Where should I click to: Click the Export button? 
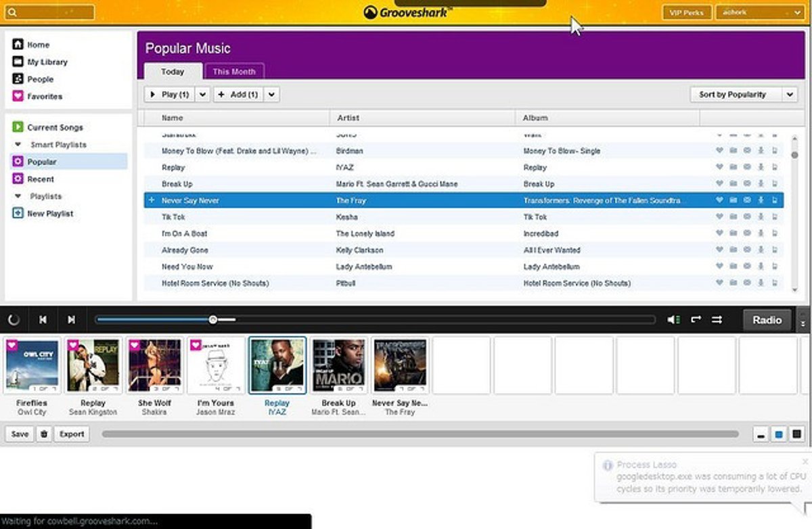(x=72, y=434)
